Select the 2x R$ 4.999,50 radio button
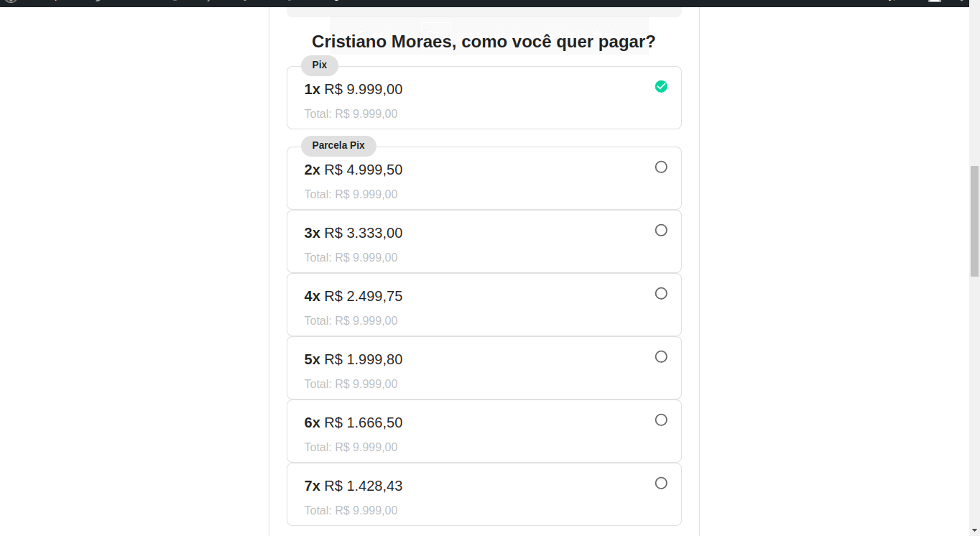The image size is (980, 536). (661, 167)
